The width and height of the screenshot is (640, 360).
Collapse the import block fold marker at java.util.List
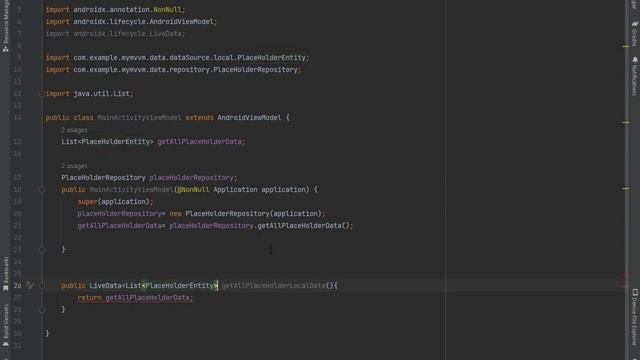click(42, 94)
